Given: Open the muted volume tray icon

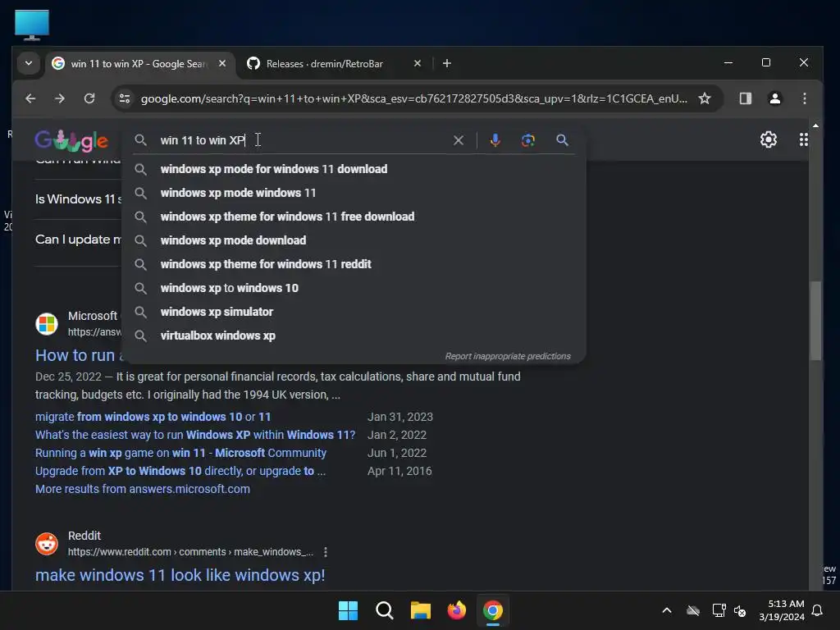Looking at the screenshot, I should [740, 610].
